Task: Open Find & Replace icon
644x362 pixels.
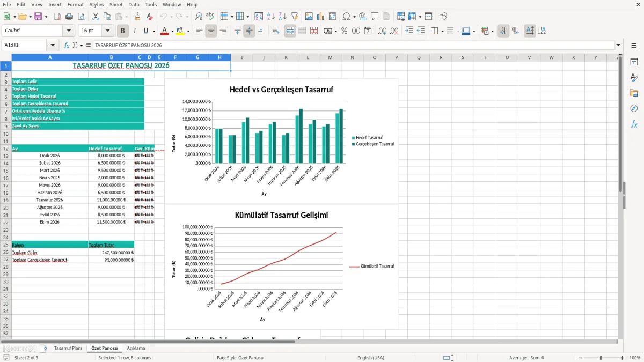Action: 199,17
